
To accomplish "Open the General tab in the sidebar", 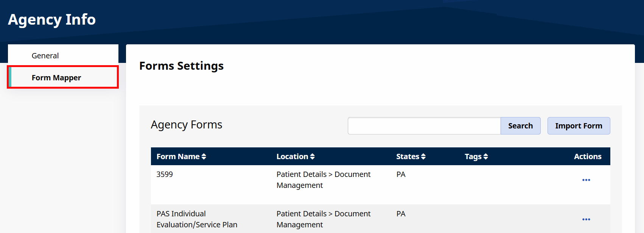I will [x=45, y=56].
